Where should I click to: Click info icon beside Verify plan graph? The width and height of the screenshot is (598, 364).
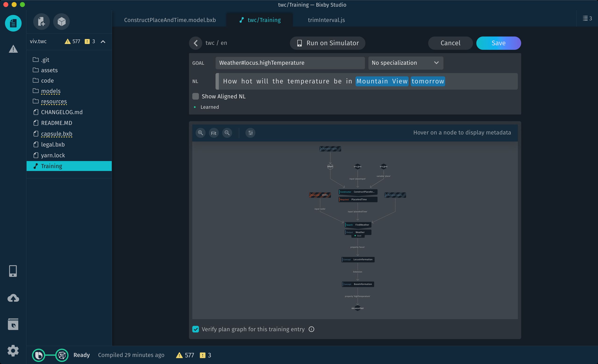(x=311, y=329)
